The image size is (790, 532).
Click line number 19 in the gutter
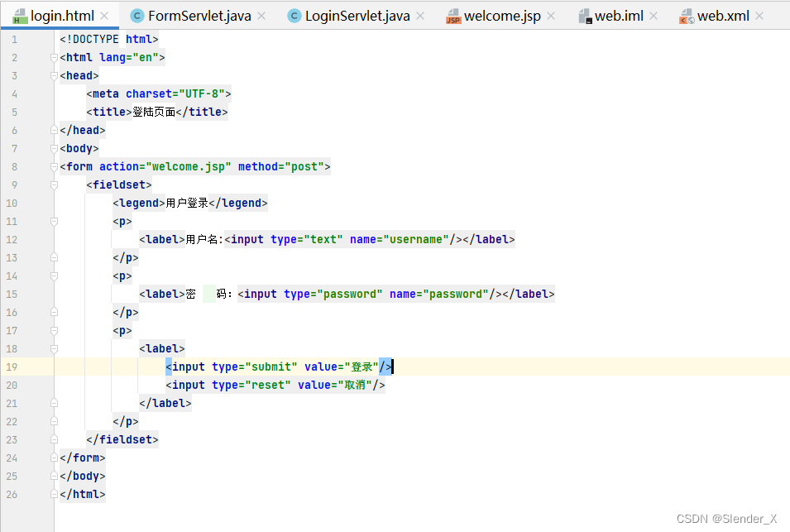pos(12,367)
